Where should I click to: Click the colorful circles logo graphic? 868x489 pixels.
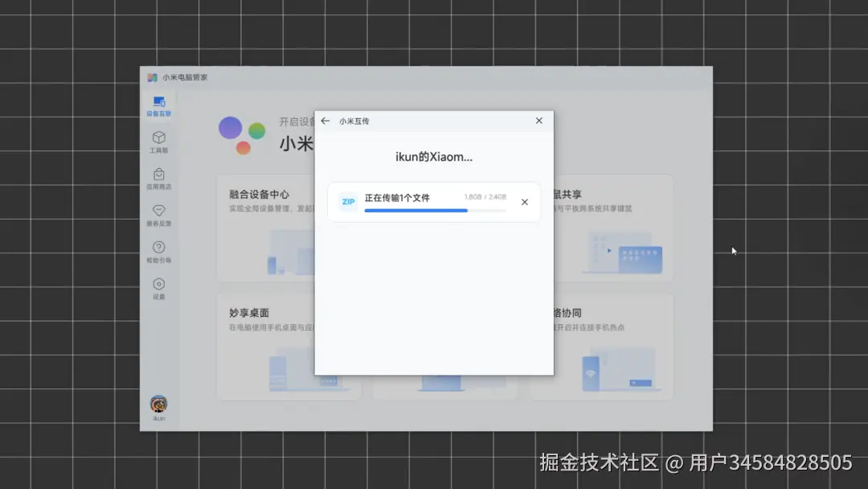pyautogui.click(x=242, y=135)
